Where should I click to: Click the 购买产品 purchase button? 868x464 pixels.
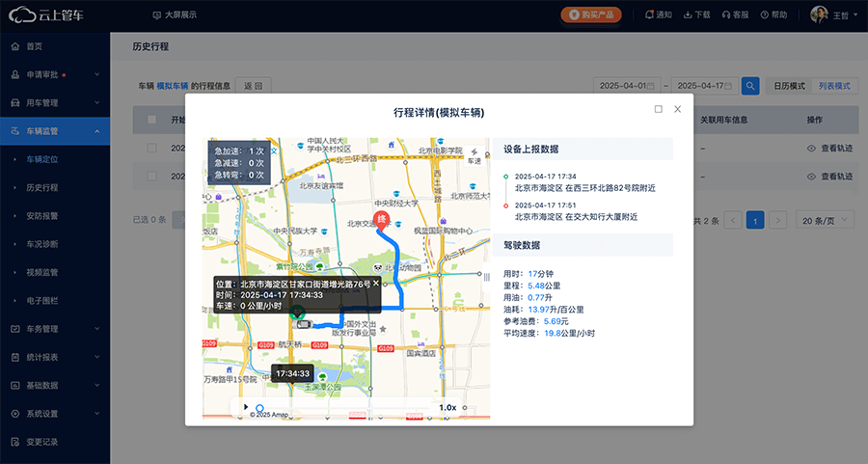click(x=591, y=14)
